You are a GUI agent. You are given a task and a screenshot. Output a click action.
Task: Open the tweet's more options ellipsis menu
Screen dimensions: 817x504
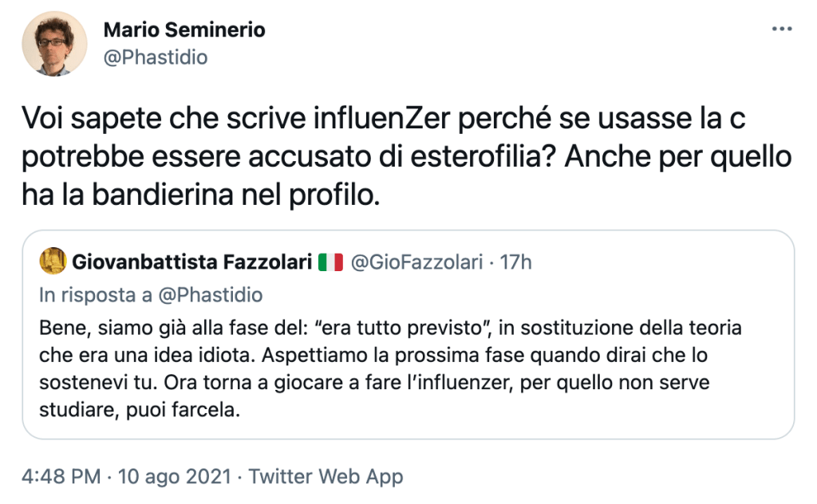coord(780,29)
